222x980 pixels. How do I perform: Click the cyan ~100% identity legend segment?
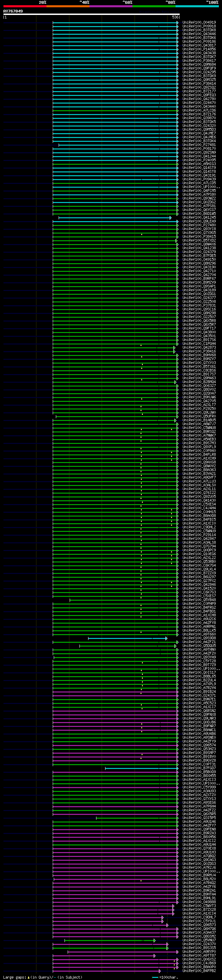point(197,6)
